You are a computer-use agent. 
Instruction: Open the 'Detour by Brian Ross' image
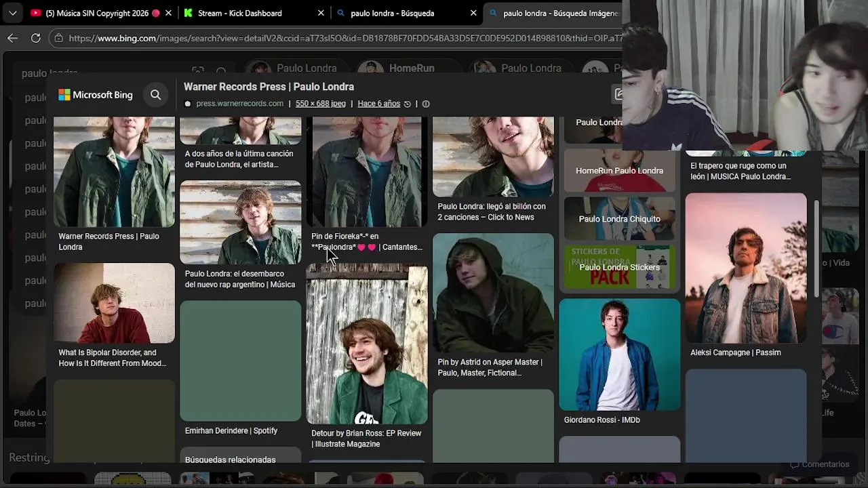click(367, 344)
